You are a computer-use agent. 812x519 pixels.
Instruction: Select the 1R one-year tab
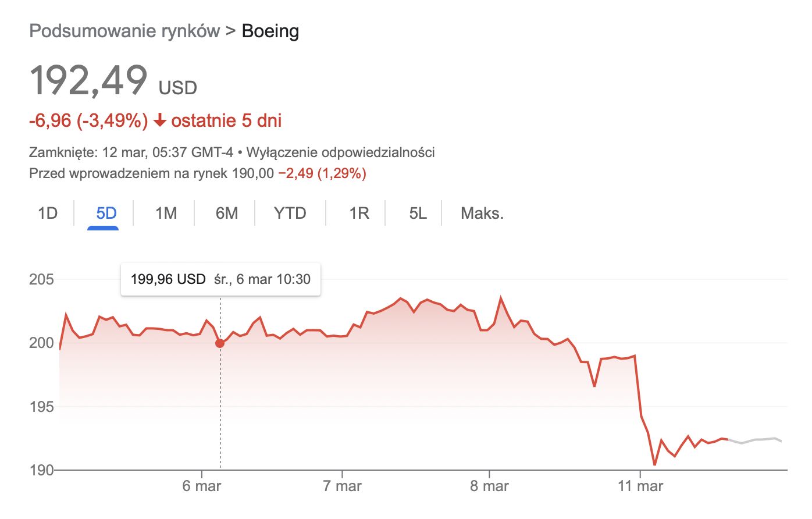tap(359, 214)
